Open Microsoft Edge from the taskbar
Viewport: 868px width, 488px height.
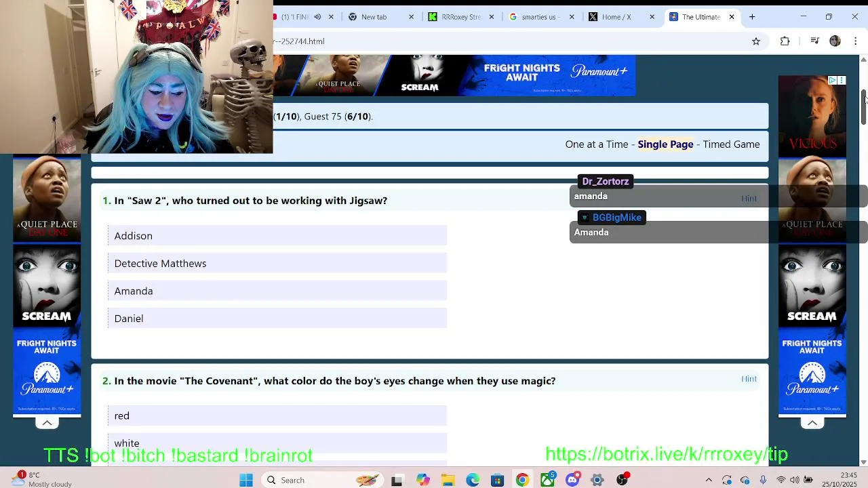pyautogui.click(x=473, y=481)
